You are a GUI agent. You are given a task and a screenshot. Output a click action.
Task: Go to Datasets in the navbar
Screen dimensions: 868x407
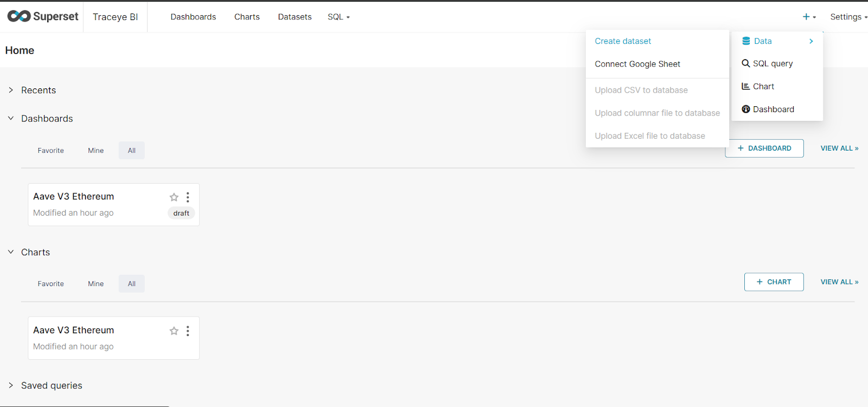pyautogui.click(x=295, y=17)
